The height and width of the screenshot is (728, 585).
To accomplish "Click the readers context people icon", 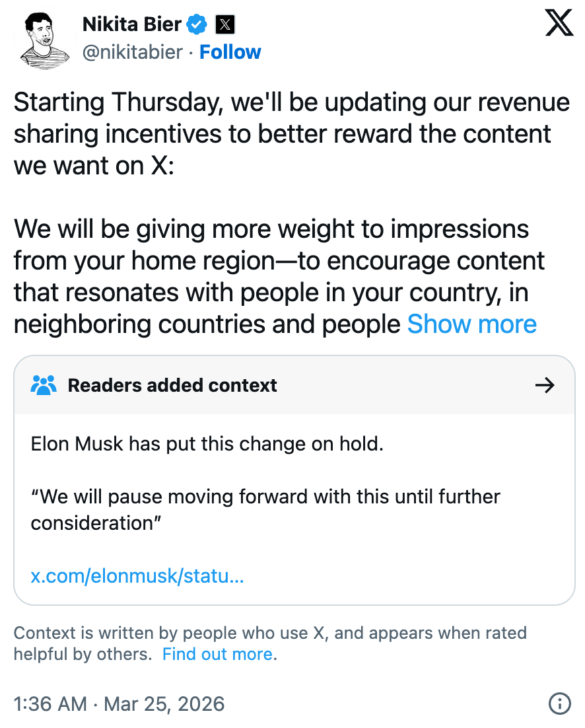I will (x=44, y=385).
